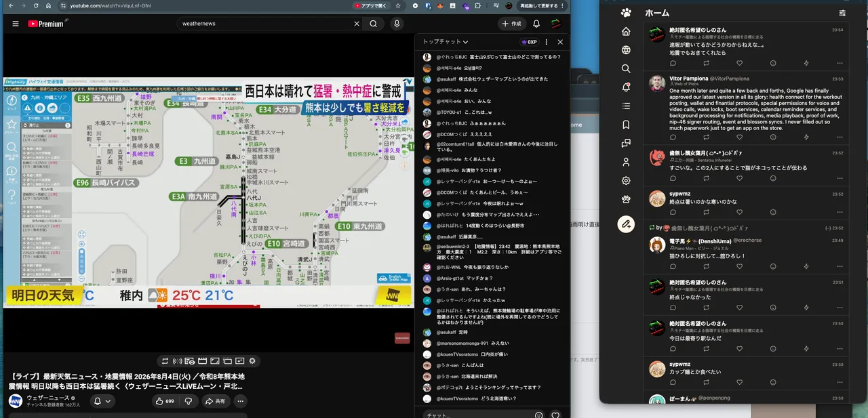Open live chat three-dot options menu
The height and width of the screenshot is (418, 868).
point(547,42)
